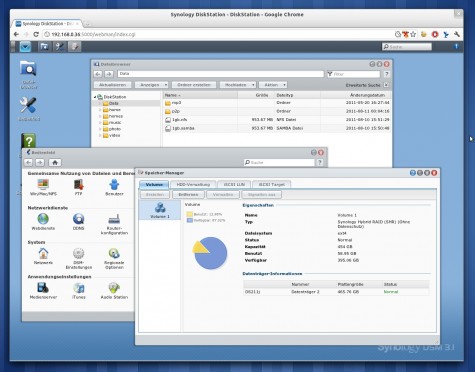The image size is (475, 372).
Task: Select Volume 1 in Speicher-Manager list
Action: [x=160, y=210]
